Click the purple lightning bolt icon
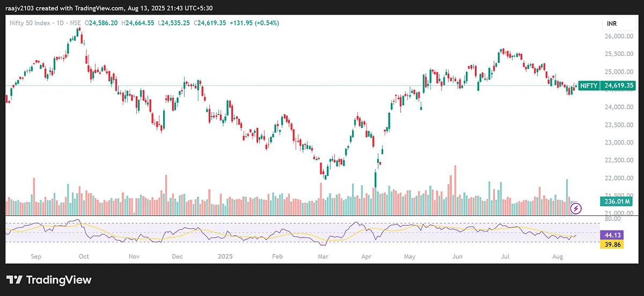 point(576,207)
